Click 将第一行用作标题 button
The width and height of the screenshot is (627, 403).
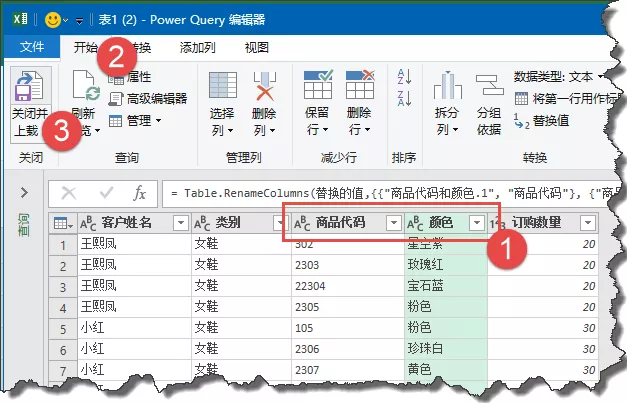(568, 98)
